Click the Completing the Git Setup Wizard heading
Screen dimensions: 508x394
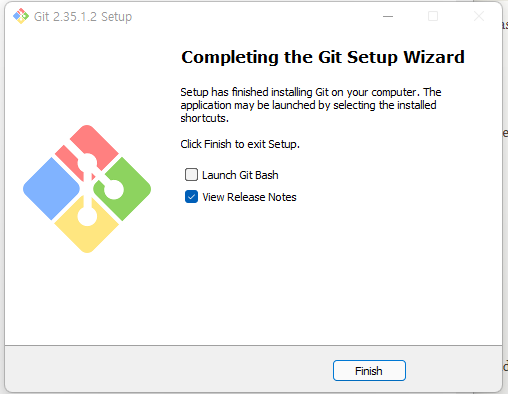pyautogui.click(x=323, y=57)
